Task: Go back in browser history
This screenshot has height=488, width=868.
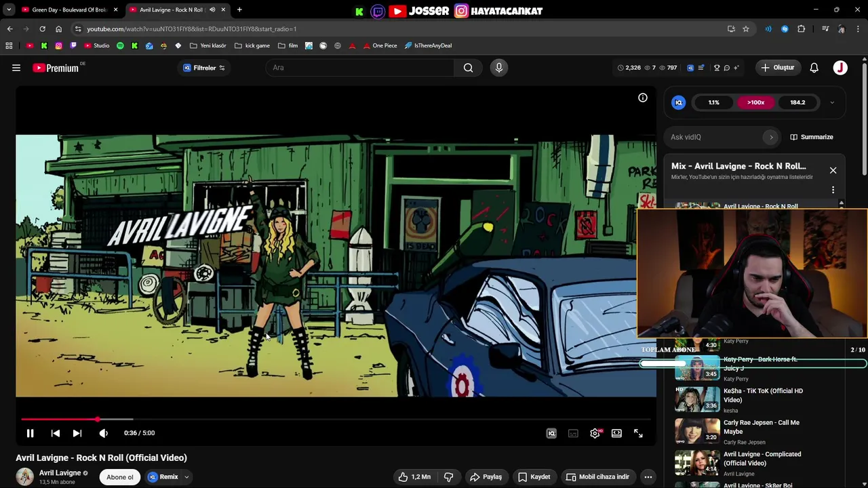Action: tap(9, 29)
